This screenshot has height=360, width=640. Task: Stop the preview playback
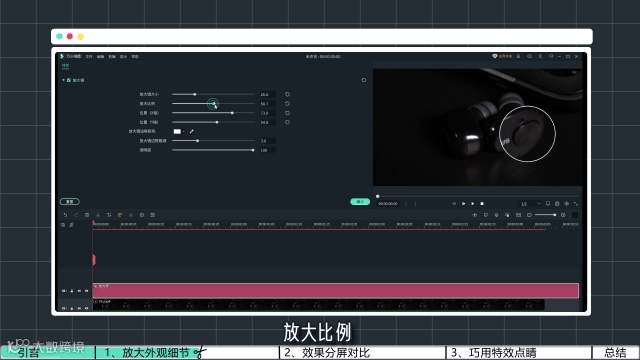[x=482, y=204]
